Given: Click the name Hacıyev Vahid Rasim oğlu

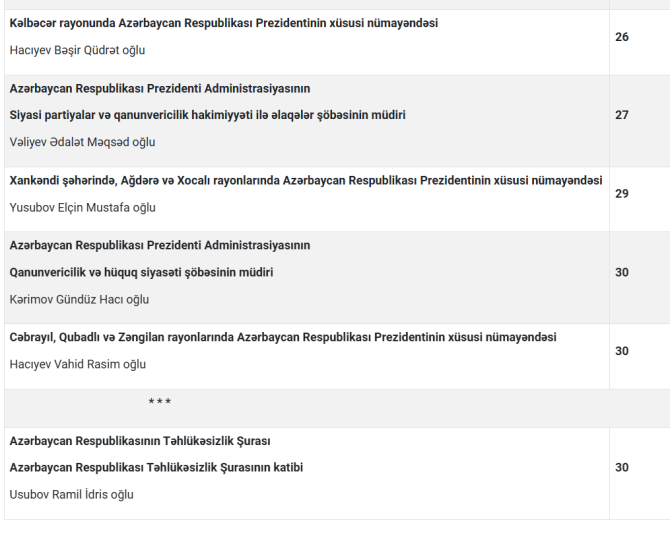Looking at the screenshot, I should click(x=78, y=365).
